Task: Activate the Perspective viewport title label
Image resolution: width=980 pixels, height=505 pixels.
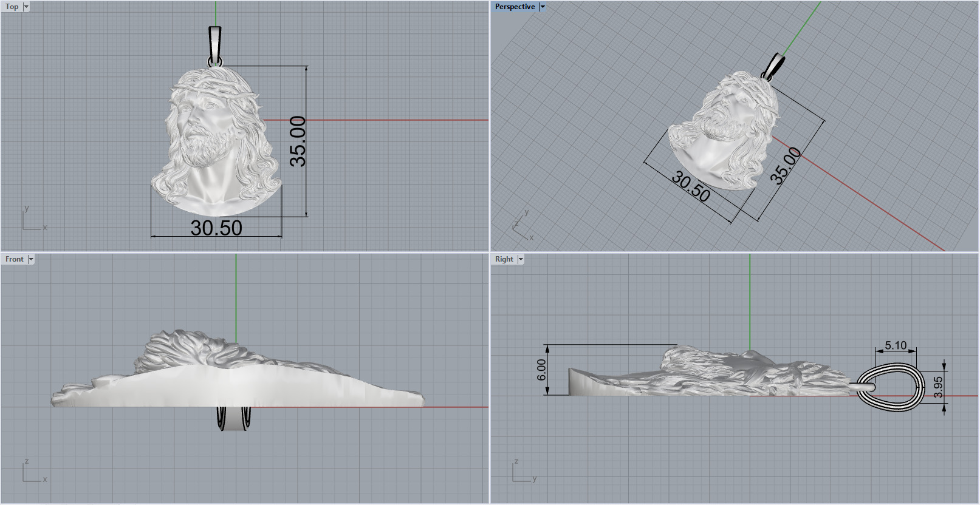Action: coord(515,7)
